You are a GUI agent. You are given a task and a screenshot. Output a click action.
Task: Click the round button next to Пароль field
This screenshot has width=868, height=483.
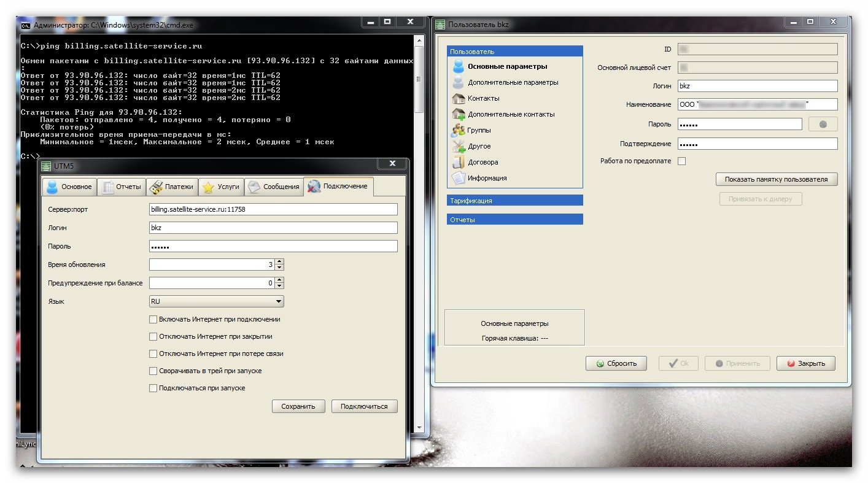(x=823, y=125)
